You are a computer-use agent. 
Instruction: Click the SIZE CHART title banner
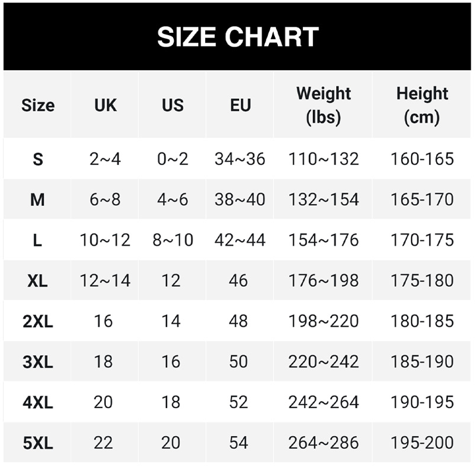point(238,37)
